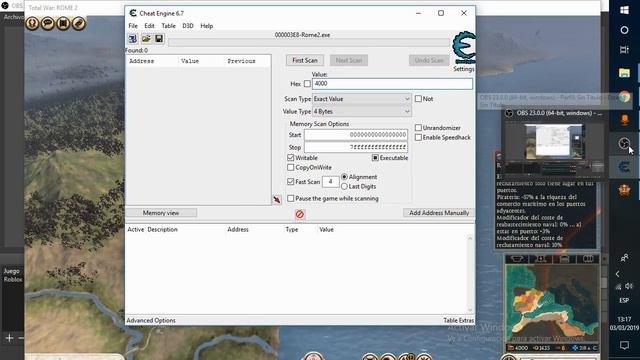Image resolution: width=640 pixels, height=360 pixels.
Task: Click the open file folder icon in Cheat Engine
Action: (146, 39)
